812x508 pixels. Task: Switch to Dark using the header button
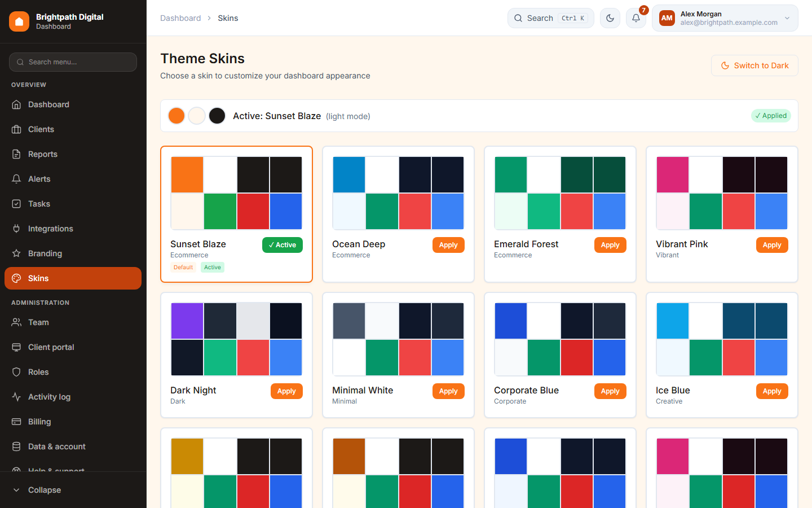[754, 65]
